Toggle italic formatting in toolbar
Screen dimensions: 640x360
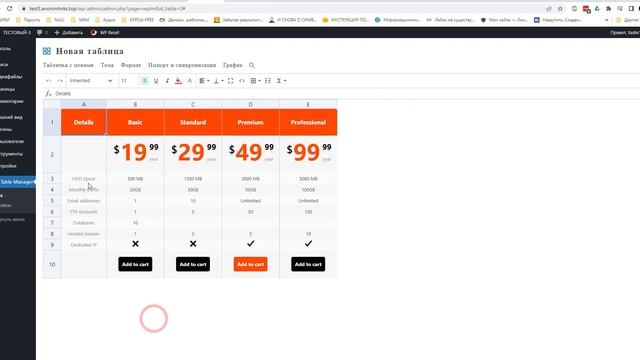[167, 81]
